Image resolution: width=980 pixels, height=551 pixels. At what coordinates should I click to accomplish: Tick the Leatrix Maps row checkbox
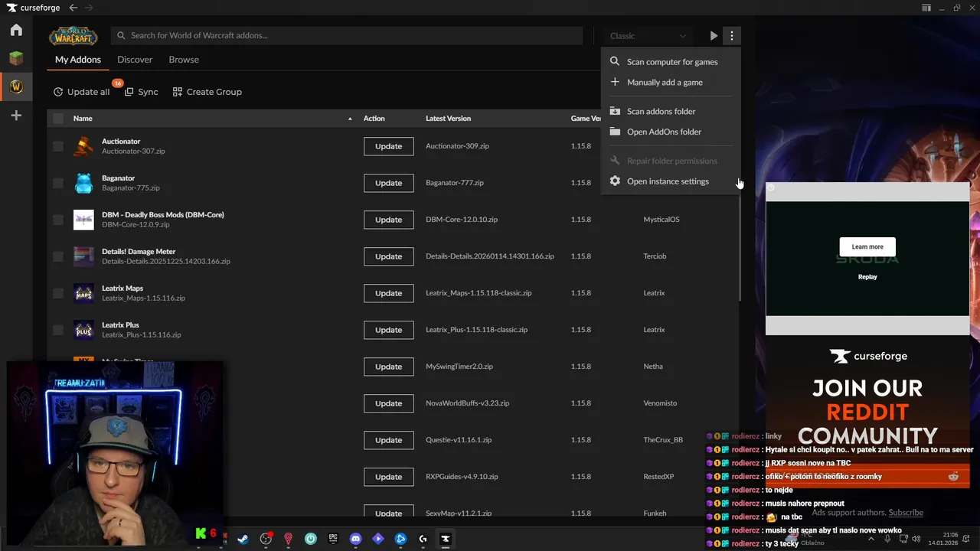(58, 293)
